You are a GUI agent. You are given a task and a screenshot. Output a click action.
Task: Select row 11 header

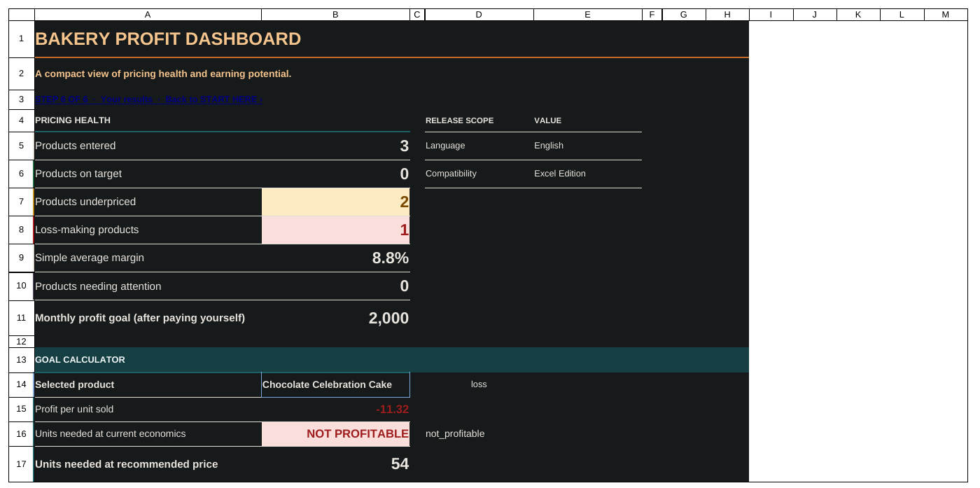[21, 318]
